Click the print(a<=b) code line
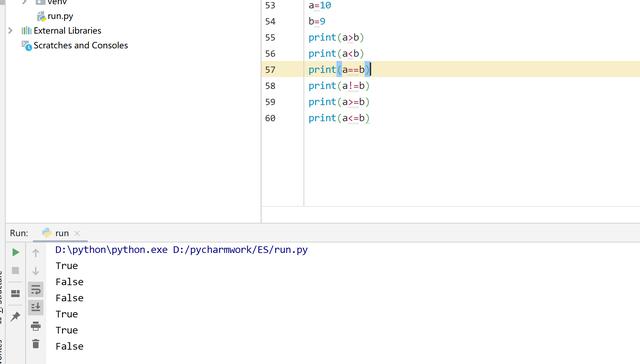 [339, 118]
